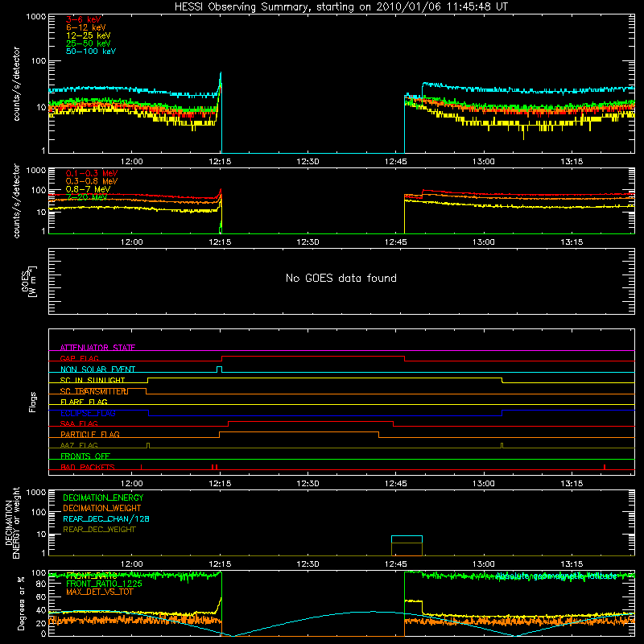Click the cyan REAR_DEC_CHAN box in the decimation plot
This screenshot has width=644, height=644.
coord(407,539)
